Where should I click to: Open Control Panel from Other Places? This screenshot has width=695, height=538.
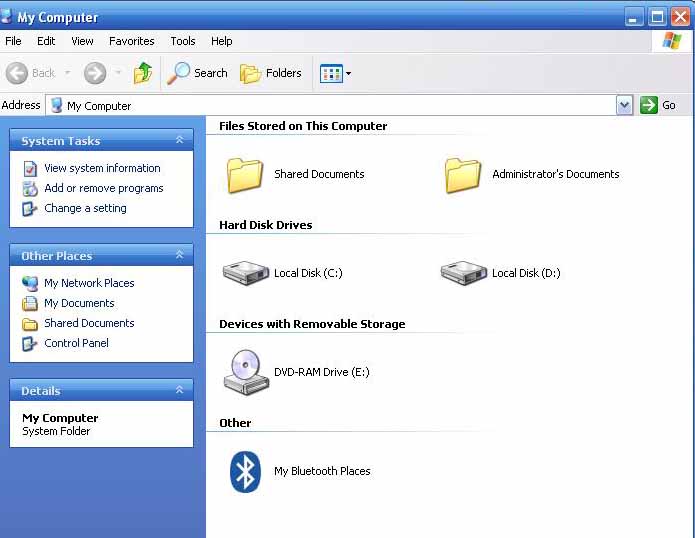click(76, 343)
